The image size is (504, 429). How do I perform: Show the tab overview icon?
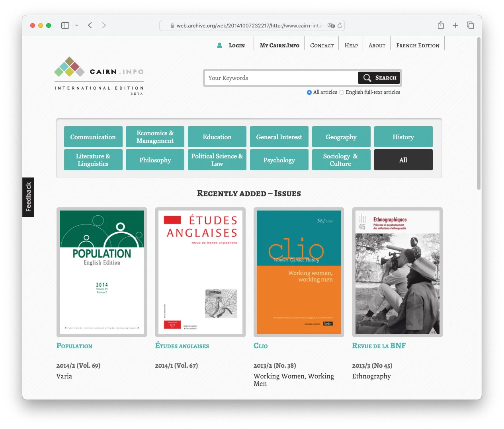pos(471,25)
